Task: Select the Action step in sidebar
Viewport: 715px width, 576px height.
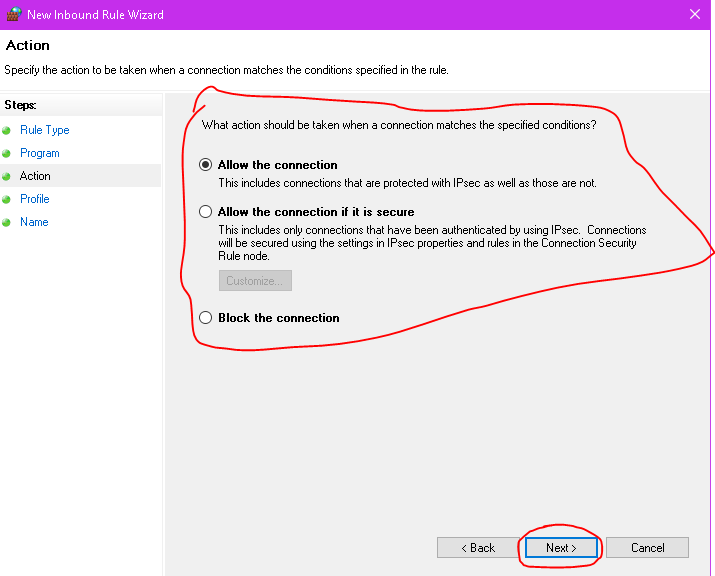Action: coord(35,176)
